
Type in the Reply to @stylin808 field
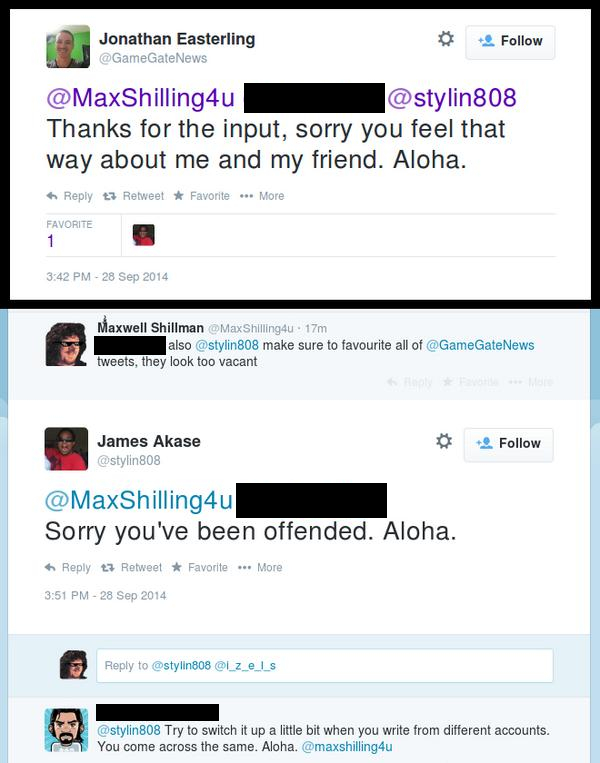(325, 665)
